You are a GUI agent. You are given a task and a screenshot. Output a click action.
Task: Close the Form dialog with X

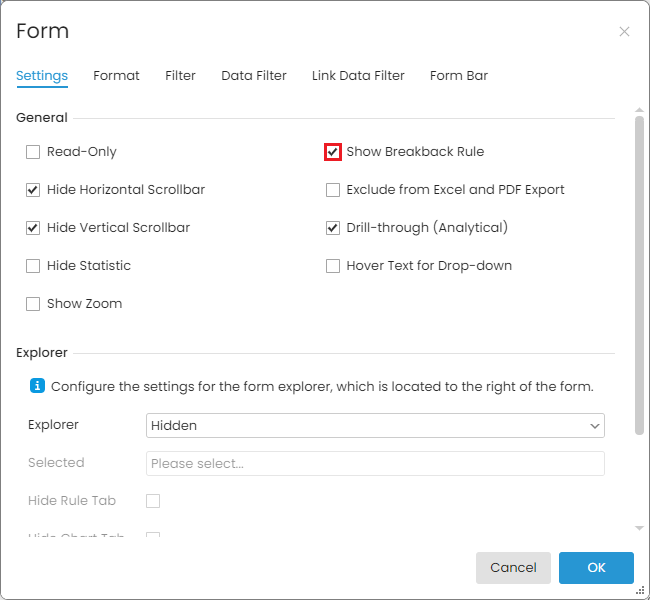624,32
